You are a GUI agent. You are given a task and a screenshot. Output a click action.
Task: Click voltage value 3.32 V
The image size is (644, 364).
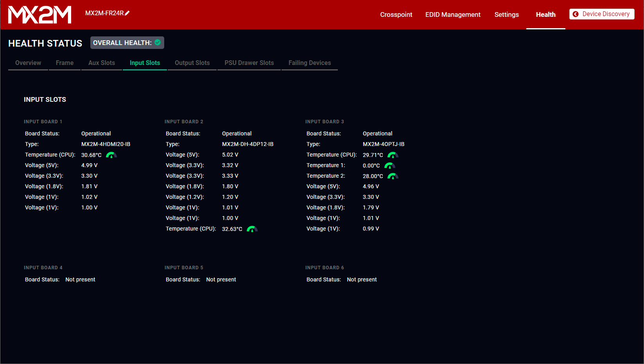click(x=230, y=165)
